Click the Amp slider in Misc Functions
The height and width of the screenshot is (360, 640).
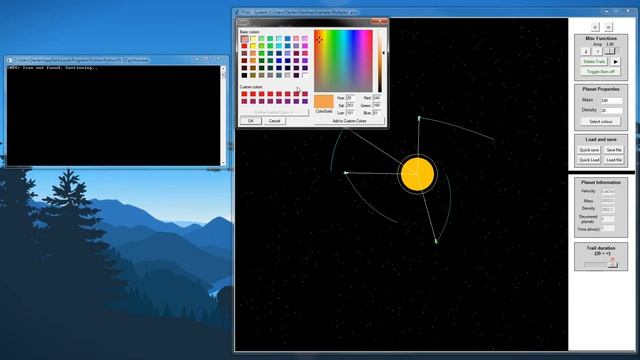pos(612,51)
